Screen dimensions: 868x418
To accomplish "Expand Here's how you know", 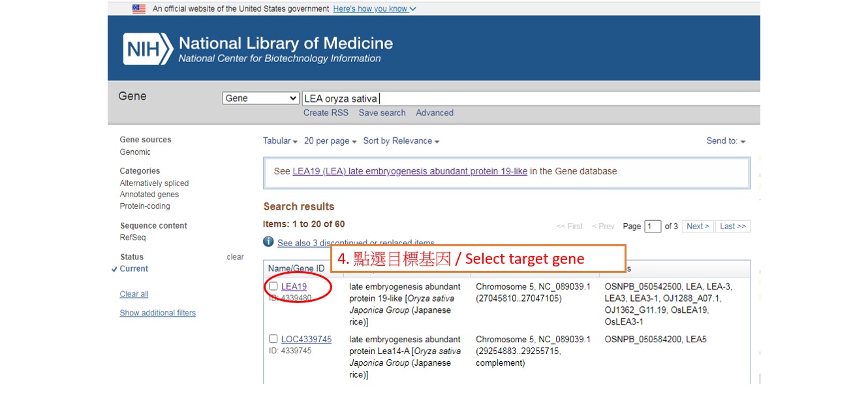I will 374,8.
